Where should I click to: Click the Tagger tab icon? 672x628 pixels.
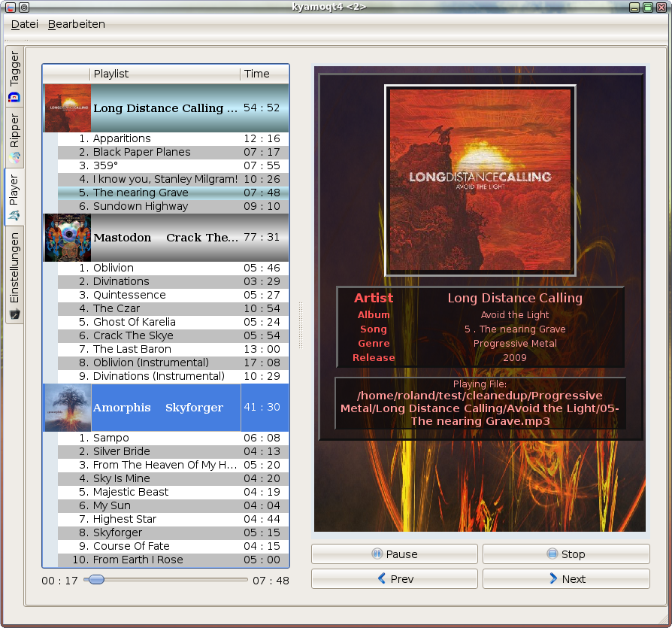pyautogui.click(x=14, y=97)
